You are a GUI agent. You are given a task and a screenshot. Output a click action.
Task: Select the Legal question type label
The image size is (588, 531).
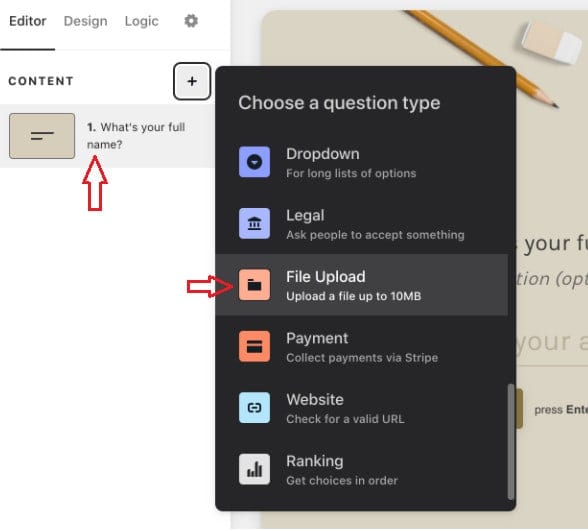coord(305,216)
